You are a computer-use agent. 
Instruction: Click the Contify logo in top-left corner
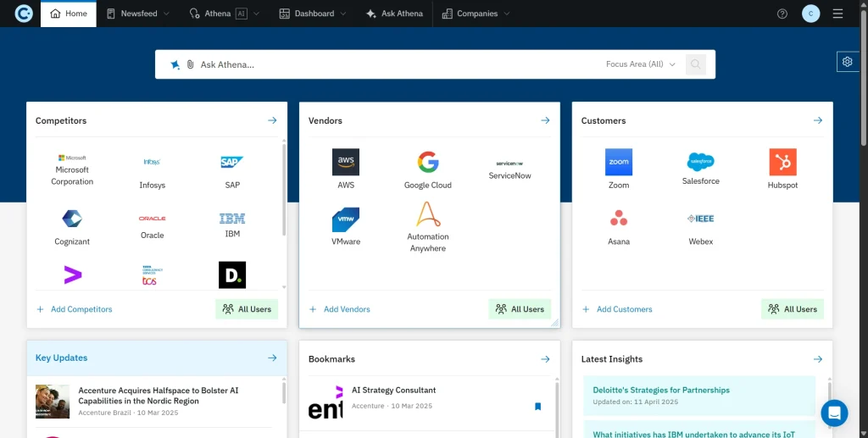pyautogui.click(x=24, y=14)
